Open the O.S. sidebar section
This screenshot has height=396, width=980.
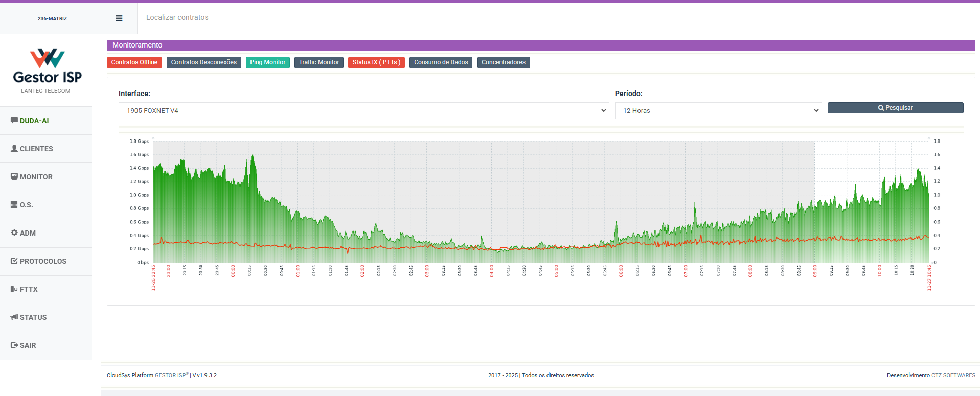pos(26,205)
